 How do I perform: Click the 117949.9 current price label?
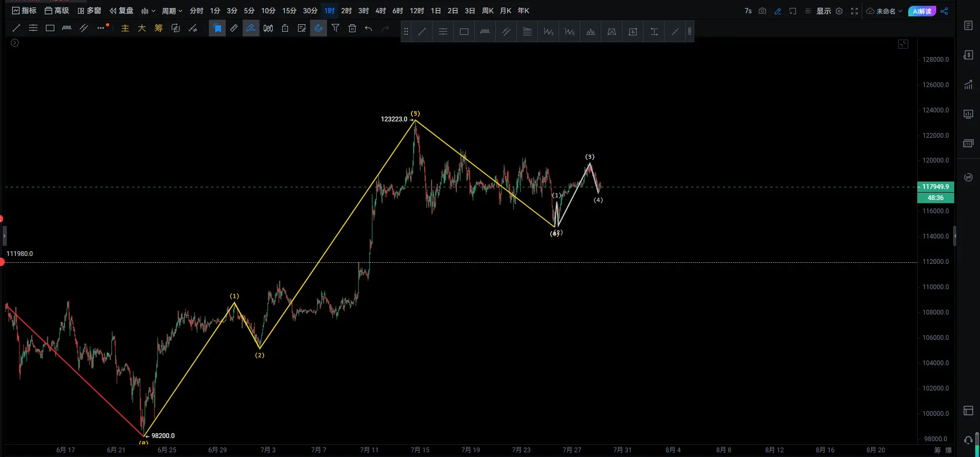click(x=936, y=186)
